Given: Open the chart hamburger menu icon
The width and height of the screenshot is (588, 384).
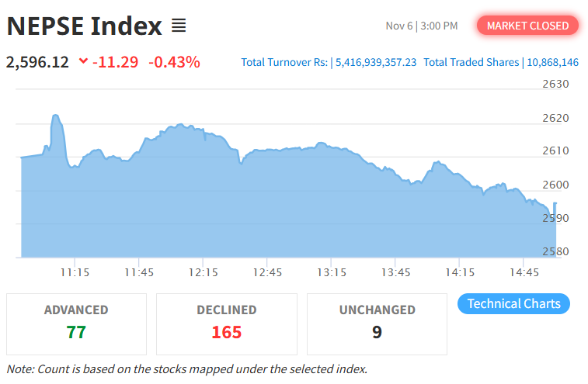Looking at the screenshot, I should (x=179, y=26).
